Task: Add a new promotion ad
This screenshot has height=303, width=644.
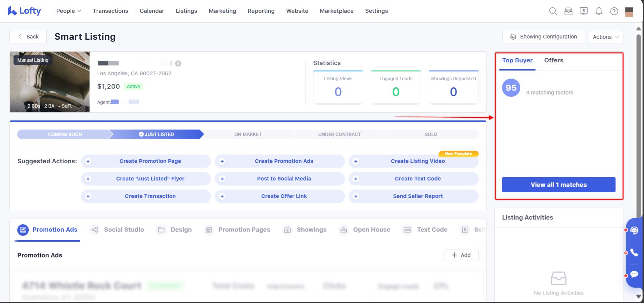Action: [x=461, y=255]
